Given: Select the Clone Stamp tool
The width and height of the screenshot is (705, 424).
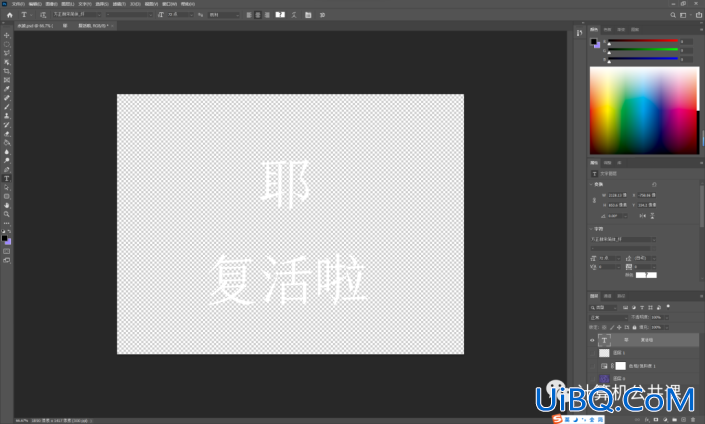Looking at the screenshot, I should coord(7,116).
